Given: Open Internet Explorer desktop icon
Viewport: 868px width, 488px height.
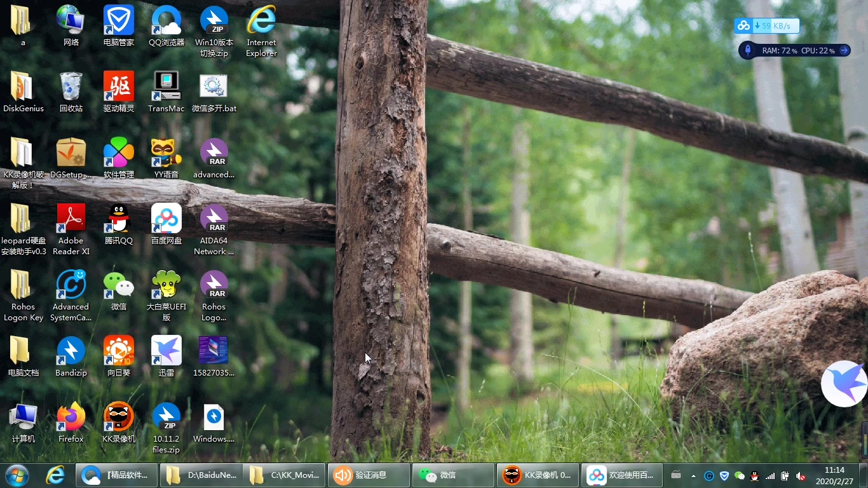Looking at the screenshot, I should tap(262, 31).
